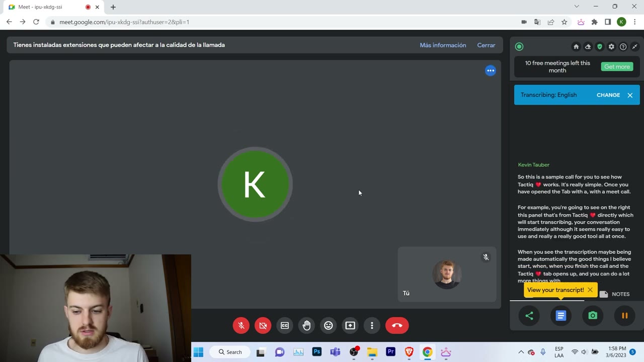Image resolution: width=644 pixels, height=362 pixels.
Task: Open Chrome profile K avatar
Action: 621,22
